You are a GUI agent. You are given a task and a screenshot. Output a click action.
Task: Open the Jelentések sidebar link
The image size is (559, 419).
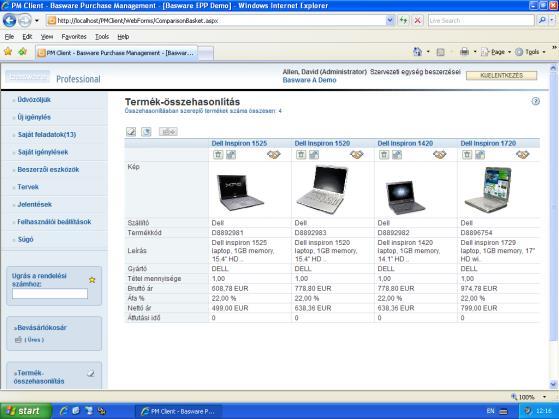click(35, 204)
